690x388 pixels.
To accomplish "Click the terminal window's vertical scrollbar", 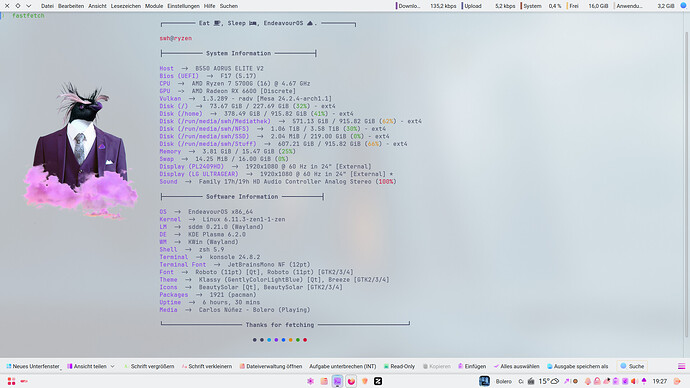I will click(x=686, y=184).
